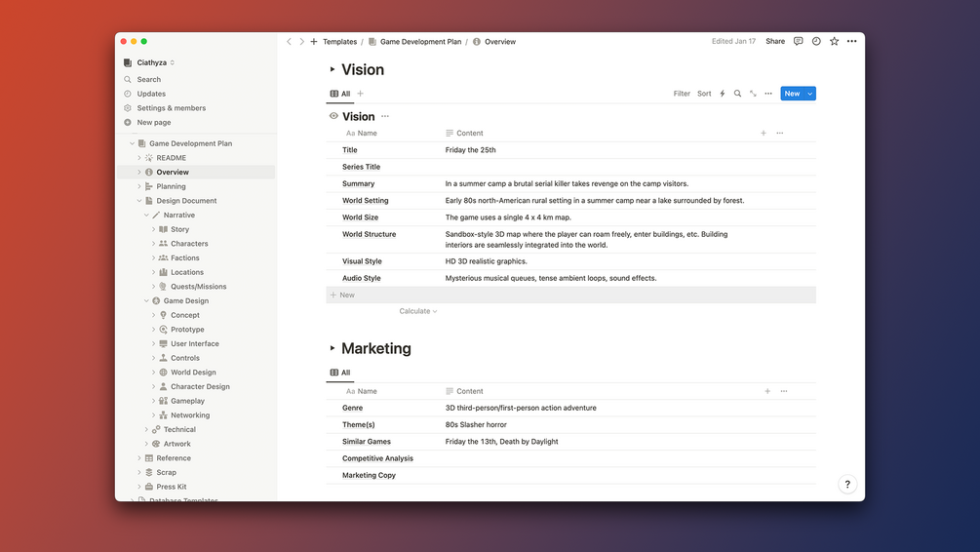Click the Filter button
980x552 pixels.
coord(682,94)
